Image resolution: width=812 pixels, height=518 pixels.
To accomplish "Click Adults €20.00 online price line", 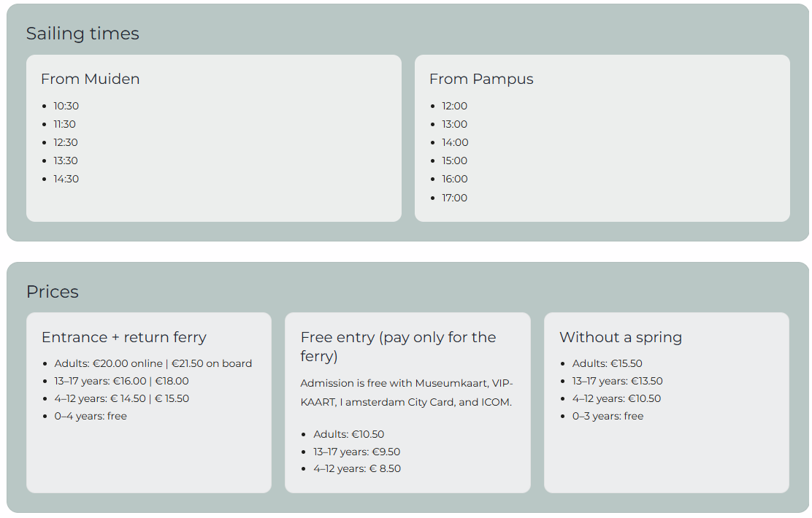I will click(153, 364).
